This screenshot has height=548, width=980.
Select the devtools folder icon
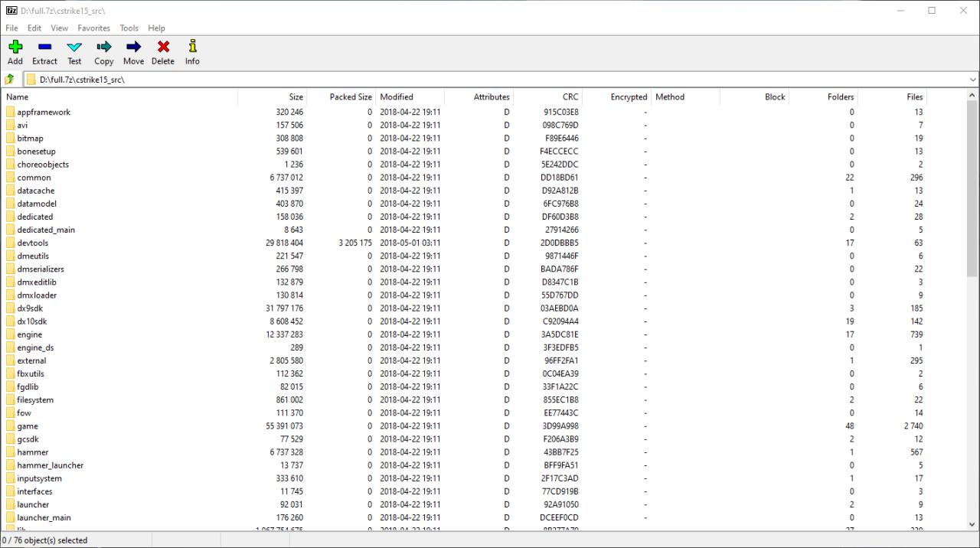(11, 243)
